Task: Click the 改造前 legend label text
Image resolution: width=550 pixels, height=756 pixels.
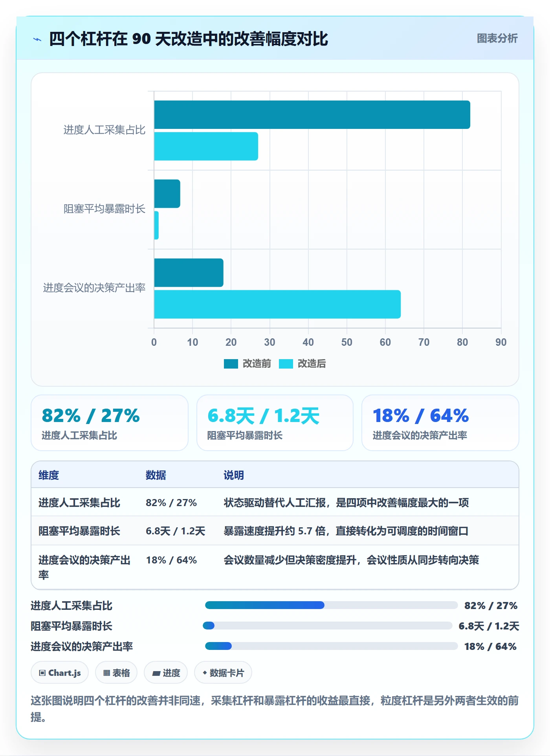Action: (x=257, y=364)
